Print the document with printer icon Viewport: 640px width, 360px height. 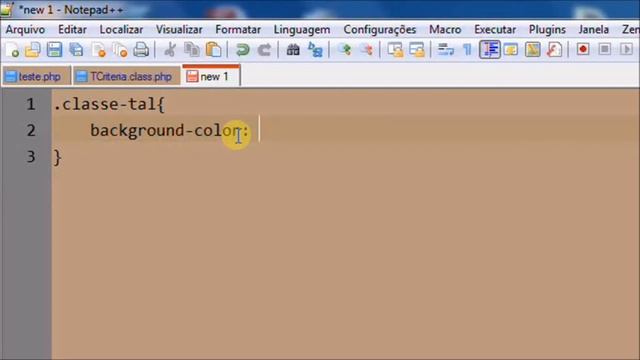[141, 50]
